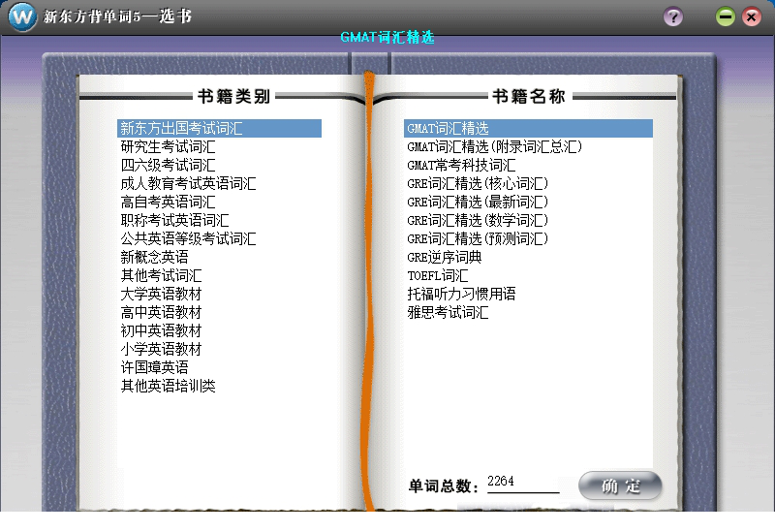Choose book GMAT词汇精选 in the book name list

point(528,129)
